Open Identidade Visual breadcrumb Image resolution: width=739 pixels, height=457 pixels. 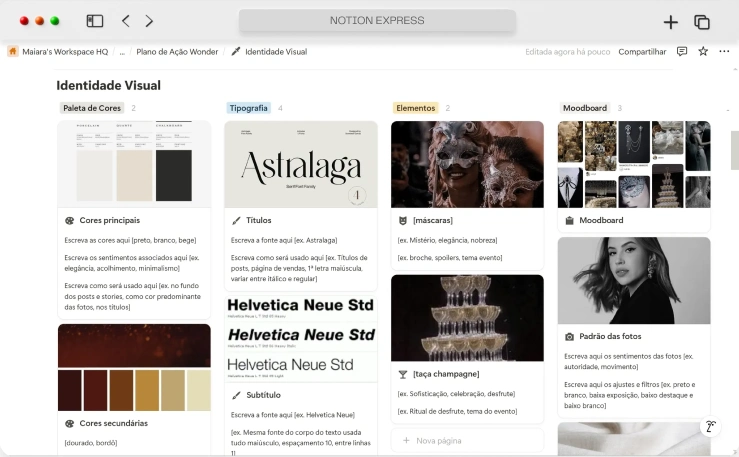(x=276, y=52)
